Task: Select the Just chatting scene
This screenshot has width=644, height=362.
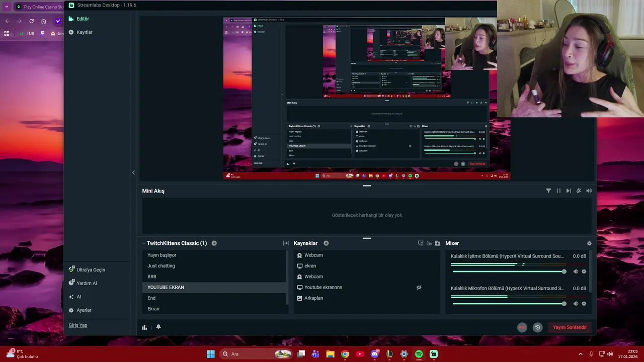Action: [x=214, y=265]
